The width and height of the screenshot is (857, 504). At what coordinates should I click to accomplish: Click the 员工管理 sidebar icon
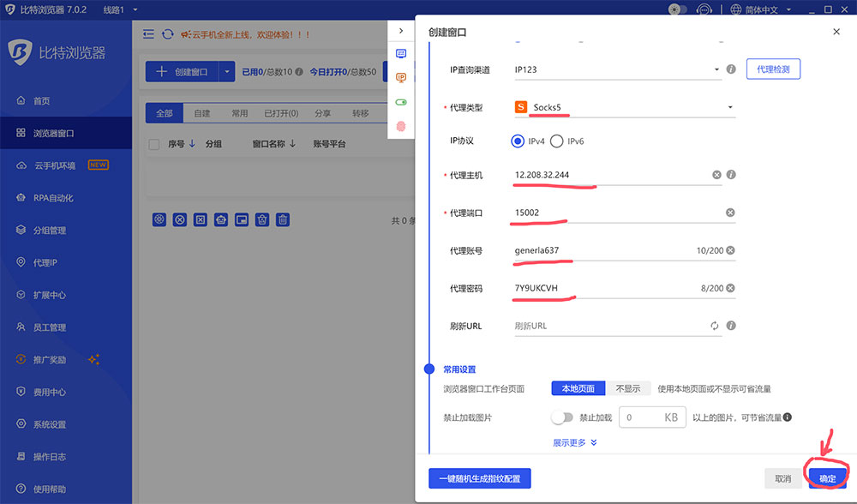pyautogui.click(x=21, y=327)
